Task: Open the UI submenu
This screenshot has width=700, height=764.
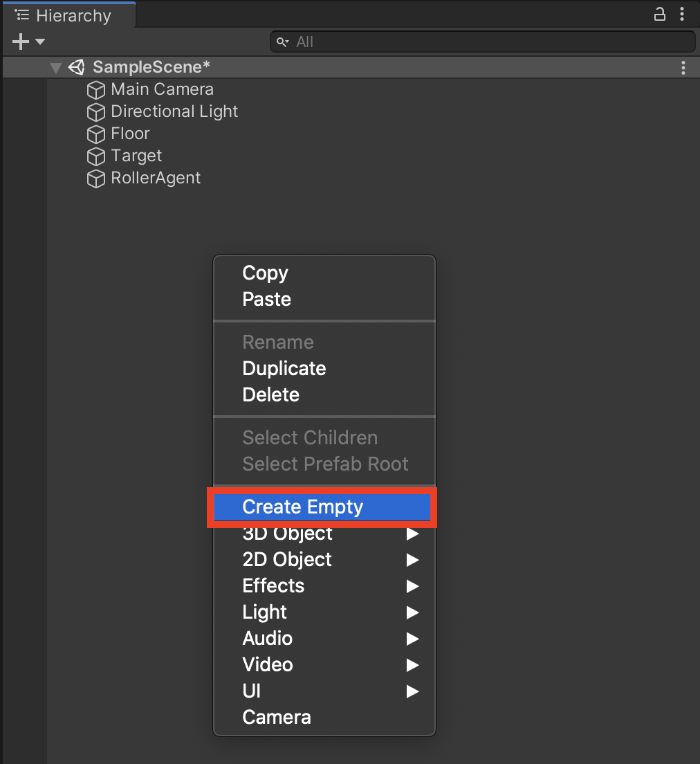Action: 324,691
